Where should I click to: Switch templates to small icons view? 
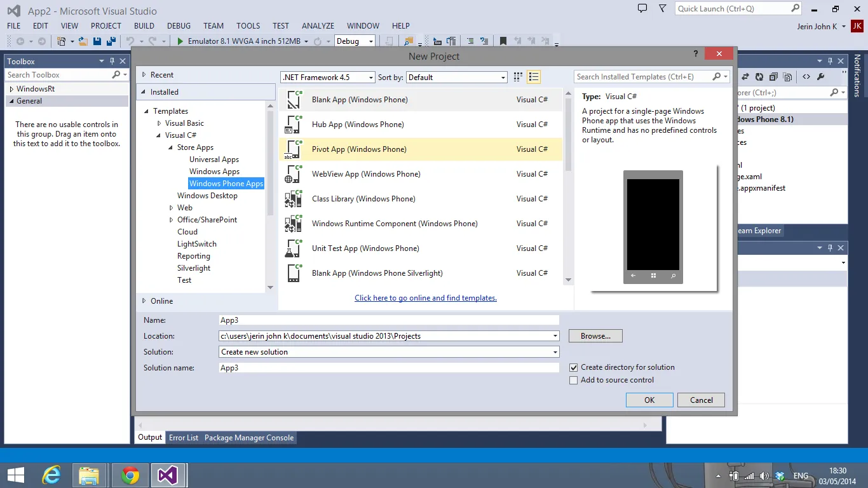pos(518,77)
